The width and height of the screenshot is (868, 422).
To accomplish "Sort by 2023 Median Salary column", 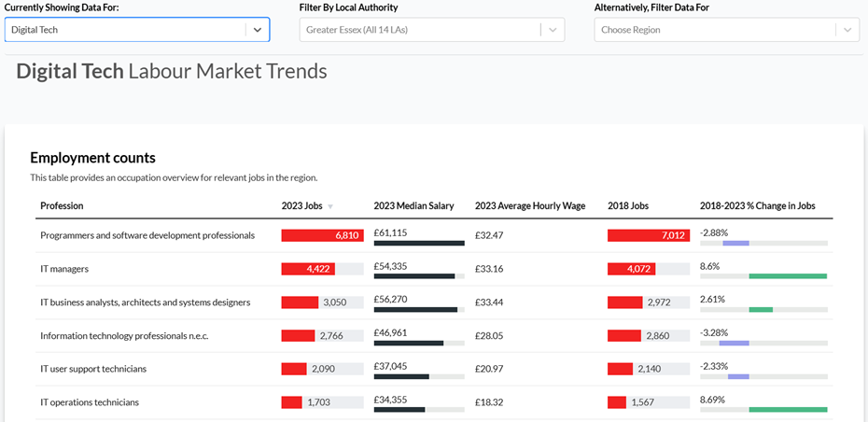I will (x=413, y=205).
